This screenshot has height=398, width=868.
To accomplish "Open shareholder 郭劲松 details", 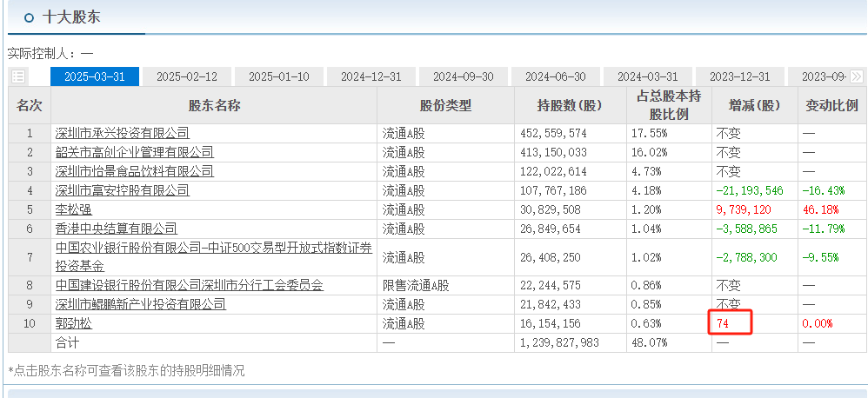I will (x=74, y=323).
